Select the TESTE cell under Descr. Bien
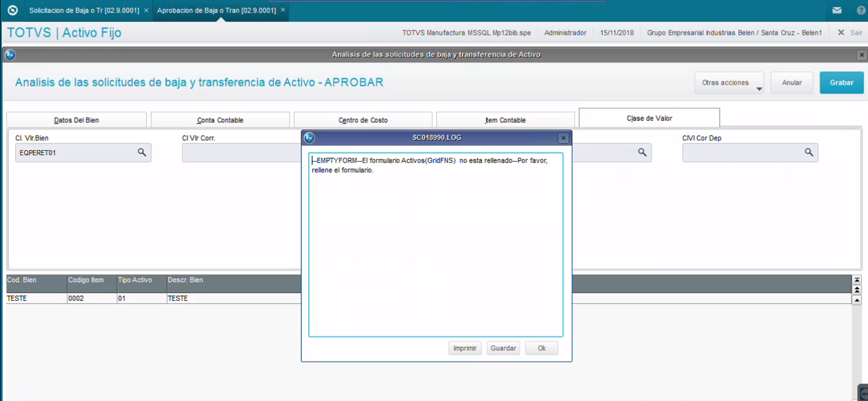Screen dimensions: 868x401 tap(234, 298)
